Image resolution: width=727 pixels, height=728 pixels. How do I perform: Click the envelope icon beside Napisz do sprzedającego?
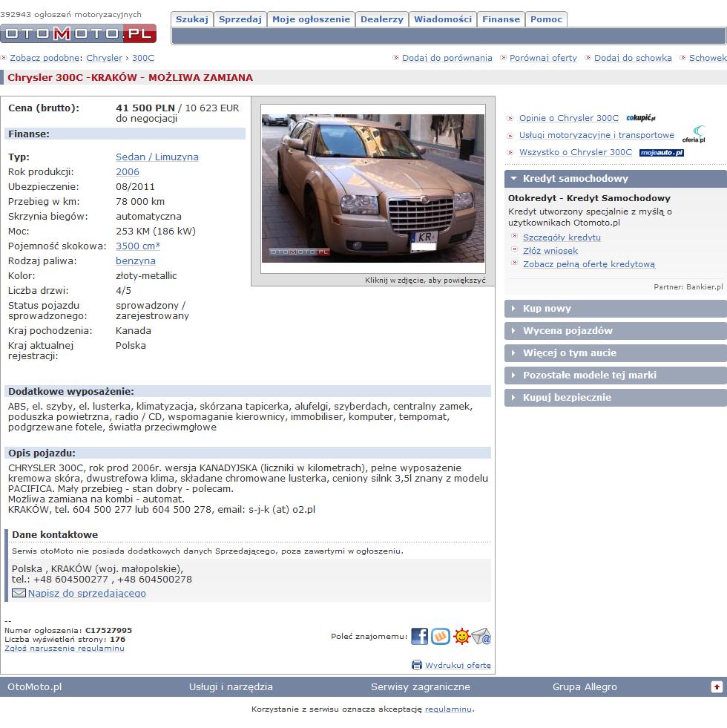[x=19, y=593]
